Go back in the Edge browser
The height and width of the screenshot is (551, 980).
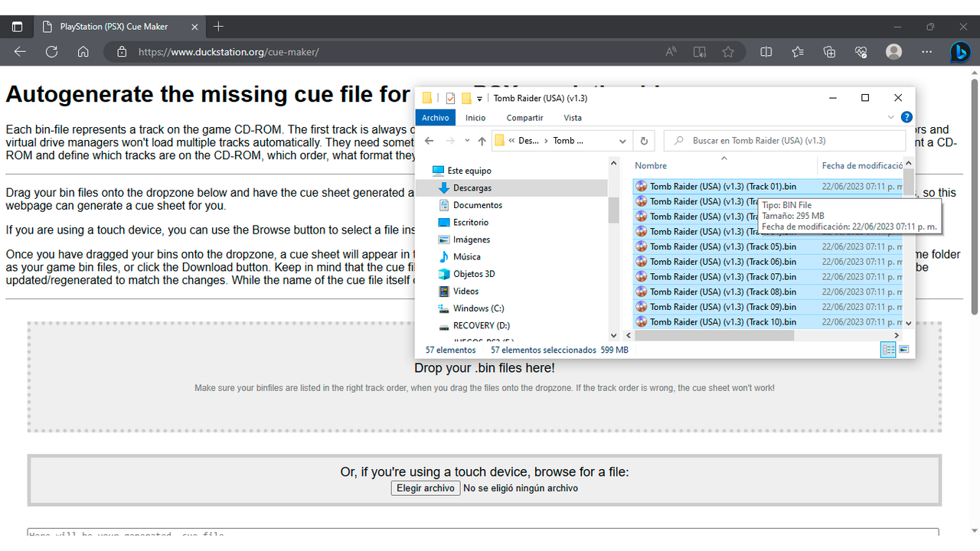[x=20, y=52]
